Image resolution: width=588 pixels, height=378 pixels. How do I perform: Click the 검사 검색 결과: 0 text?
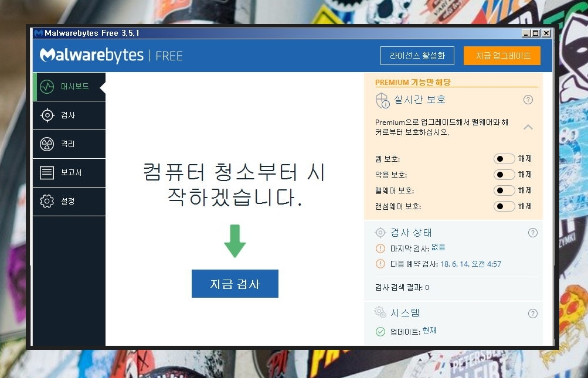click(402, 288)
